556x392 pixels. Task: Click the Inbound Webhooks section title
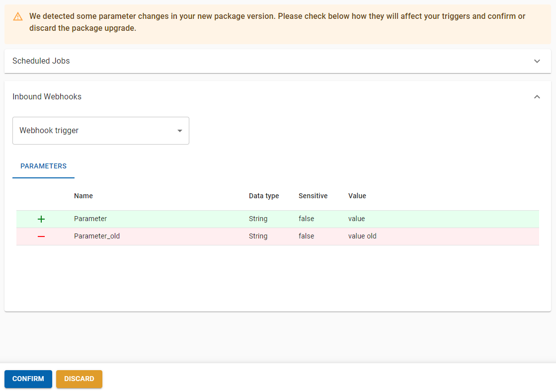[47, 97]
